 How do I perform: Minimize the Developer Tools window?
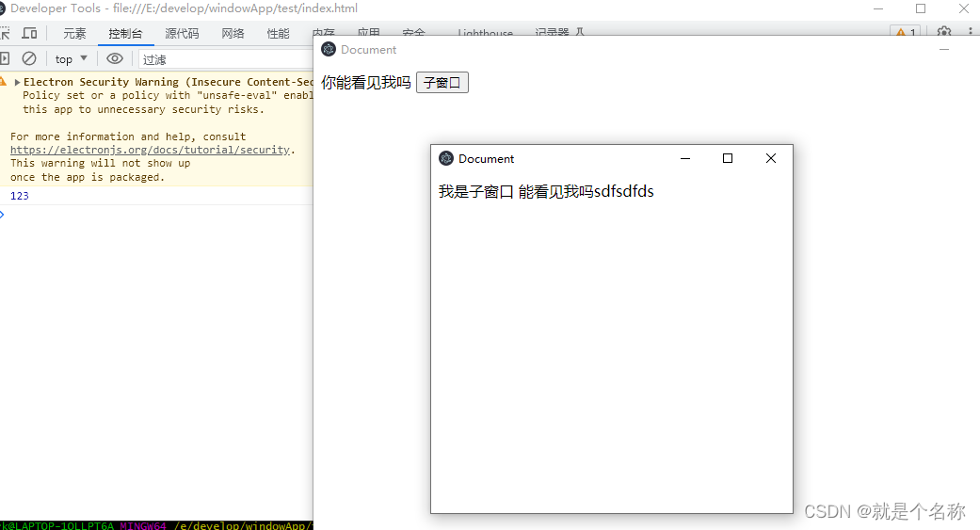point(878,8)
